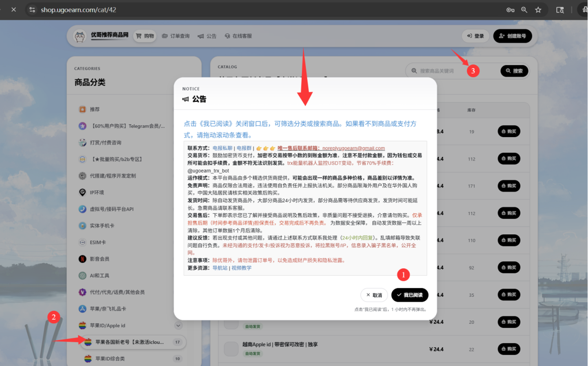Open 公告 in the top navigation

pyautogui.click(x=207, y=36)
